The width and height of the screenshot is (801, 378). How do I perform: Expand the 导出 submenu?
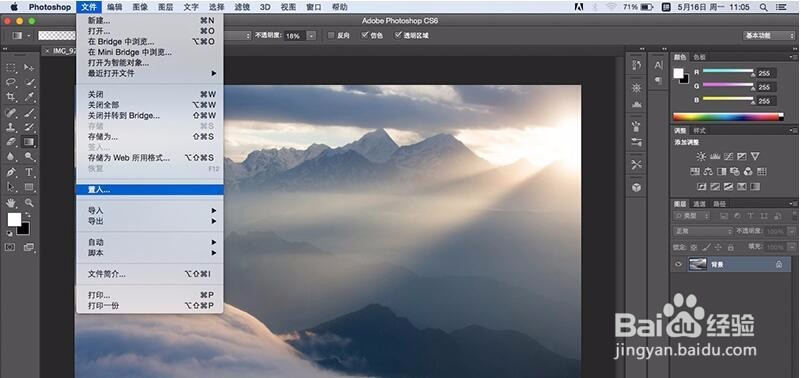tap(150, 221)
